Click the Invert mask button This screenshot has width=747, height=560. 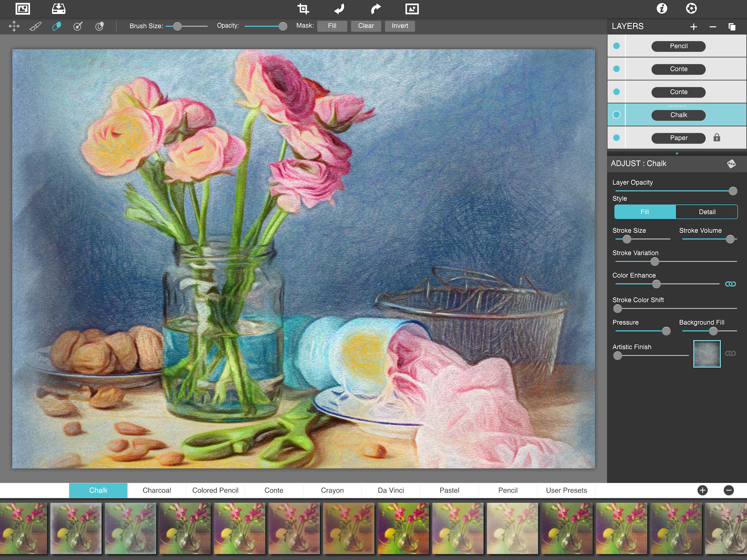400,26
